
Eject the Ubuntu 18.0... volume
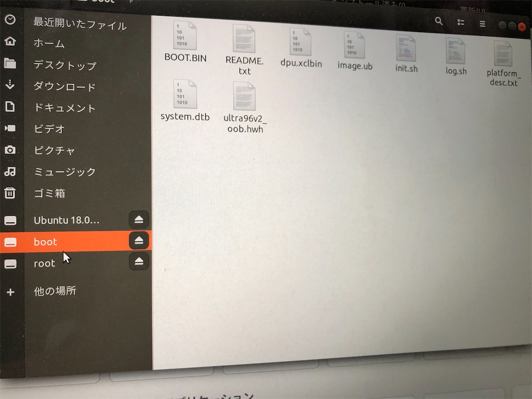coord(139,220)
